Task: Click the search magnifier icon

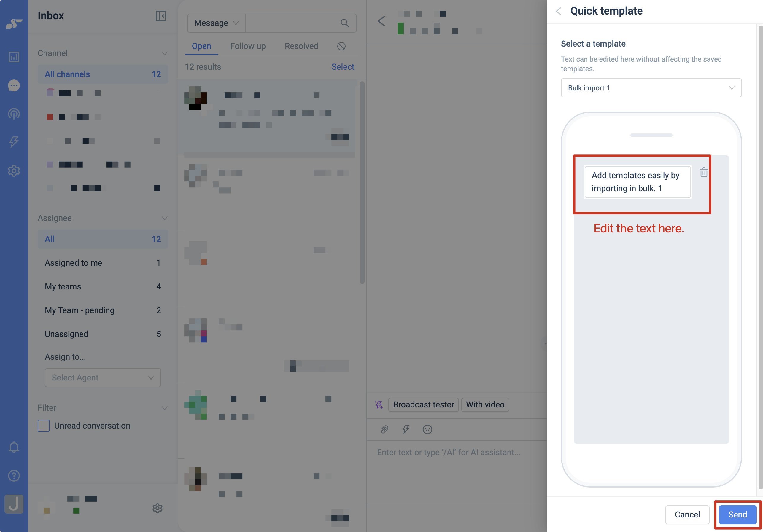Action: coord(345,23)
